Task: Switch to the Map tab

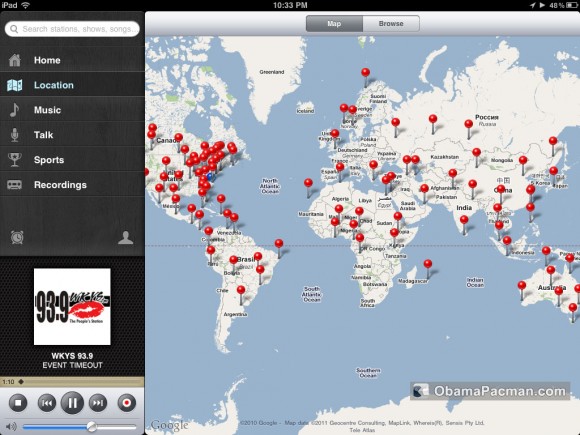Action: click(x=334, y=24)
